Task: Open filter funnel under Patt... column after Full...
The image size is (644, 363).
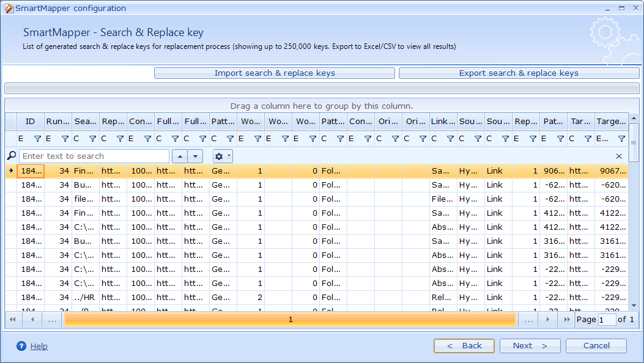Action: 230,139
